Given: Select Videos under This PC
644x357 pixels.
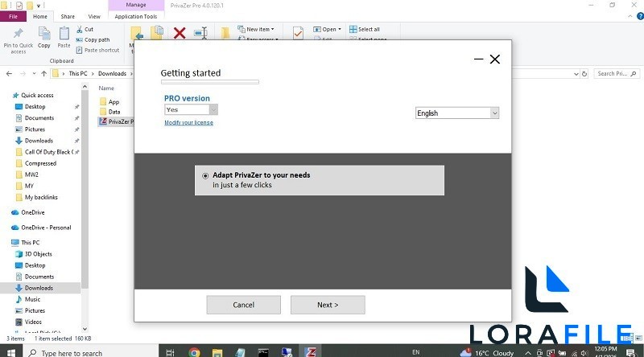Looking at the screenshot, I should coord(28,322).
